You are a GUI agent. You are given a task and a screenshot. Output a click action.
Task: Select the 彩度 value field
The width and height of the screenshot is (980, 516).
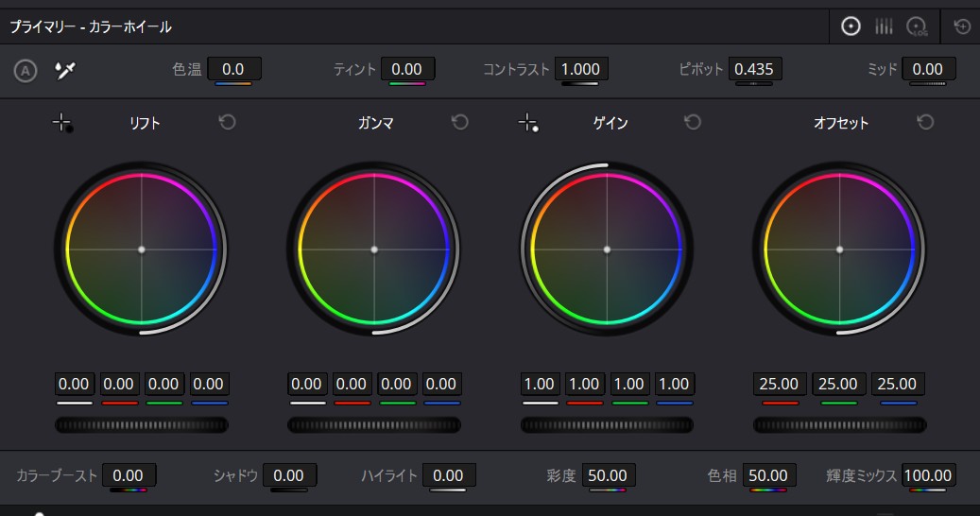(x=609, y=475)
